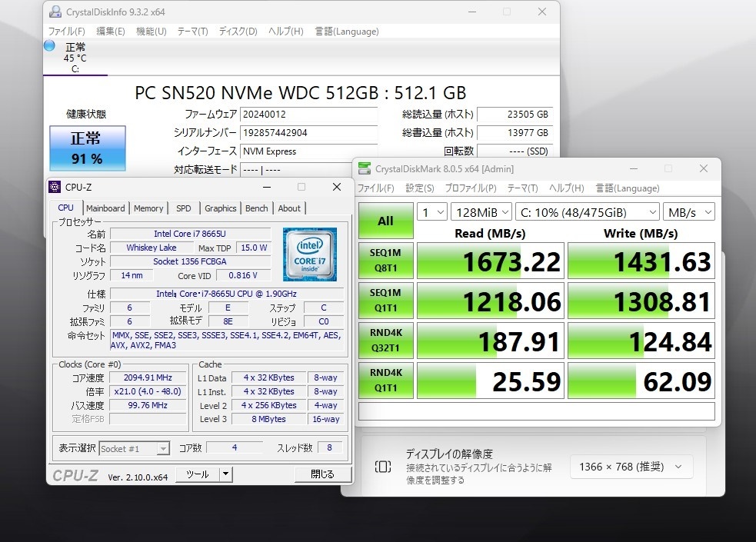
Task: Open テーマ(T) menu in CrystalDiskInfo
Action: tap(192, 32)
